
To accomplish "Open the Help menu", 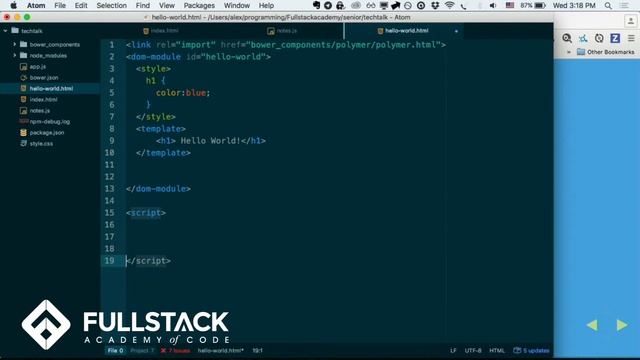I will point(266,5).
